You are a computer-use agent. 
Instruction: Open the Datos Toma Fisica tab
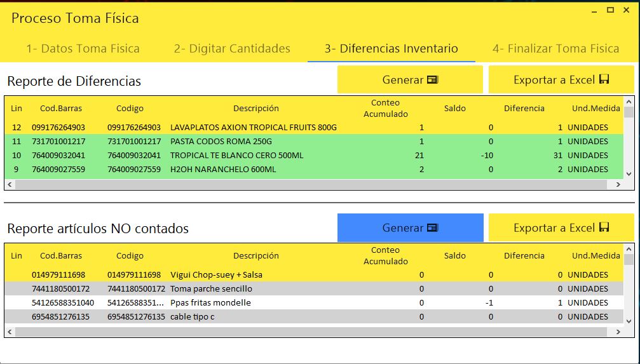tap(83, 49)
